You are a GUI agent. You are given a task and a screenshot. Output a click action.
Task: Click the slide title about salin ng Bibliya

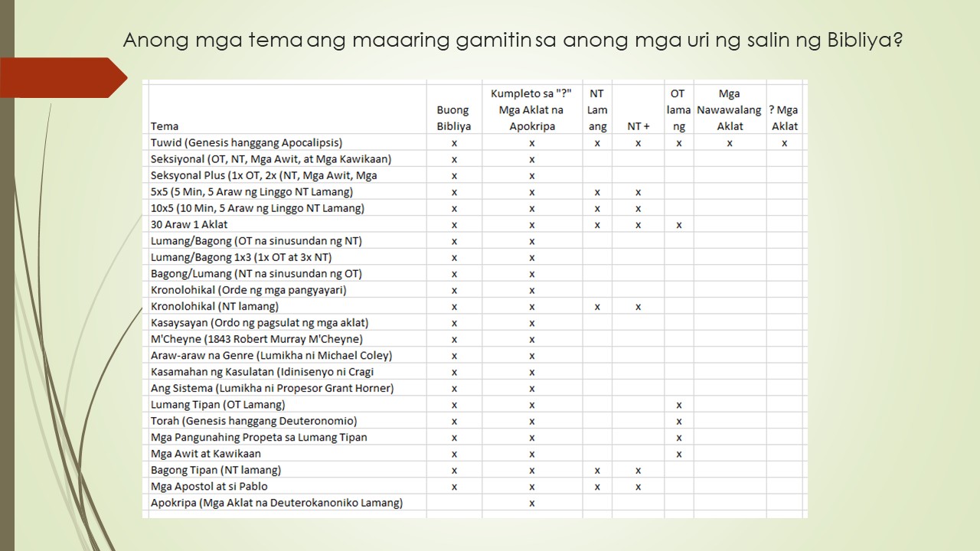512,40
